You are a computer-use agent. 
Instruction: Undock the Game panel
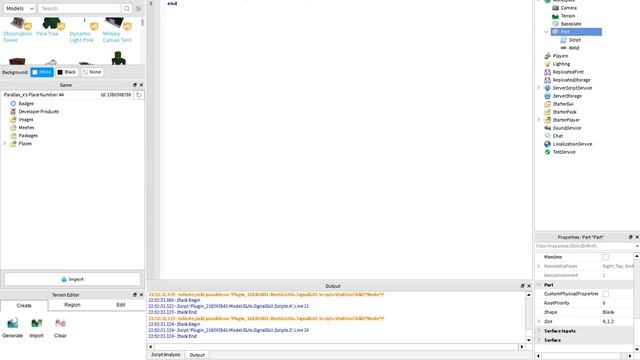135,85
